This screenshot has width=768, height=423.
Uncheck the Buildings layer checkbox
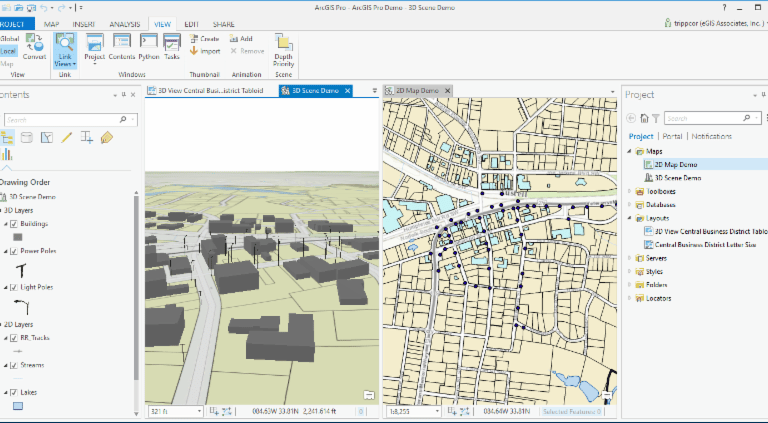coord(12,224)
